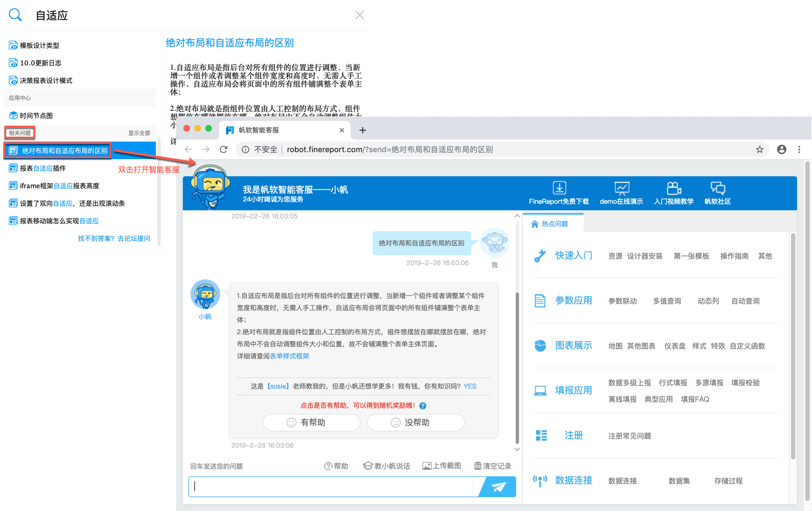Click the 表单样式框架 link in the answer
The image size is (812, 511).
(289, 356)
